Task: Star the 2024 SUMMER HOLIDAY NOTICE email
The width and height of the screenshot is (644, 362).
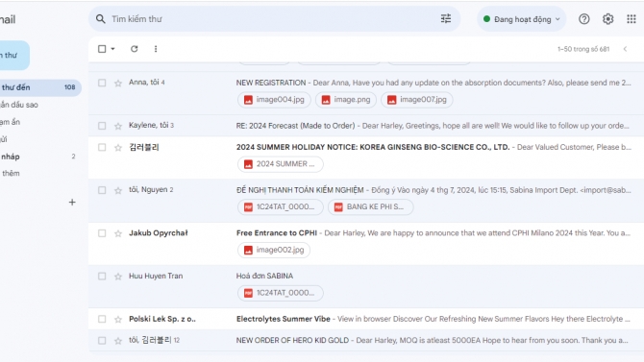Action: tap(118, 148)
